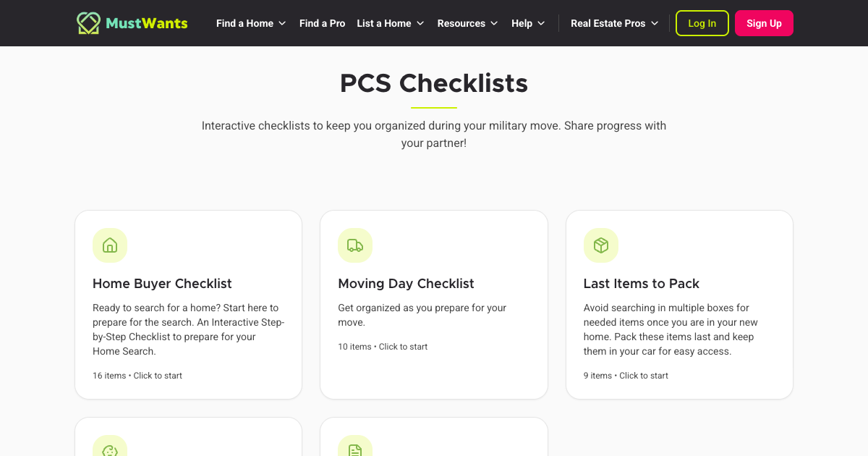868x456 pixels.
Task: Open the Moving Day Checklist title
Action: coord(406,284)
